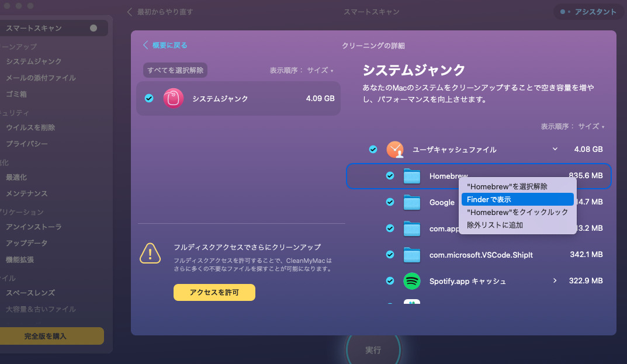Click the 4.08 GB size value
This screenshot has width=627, height=364.
pos(588,149)
